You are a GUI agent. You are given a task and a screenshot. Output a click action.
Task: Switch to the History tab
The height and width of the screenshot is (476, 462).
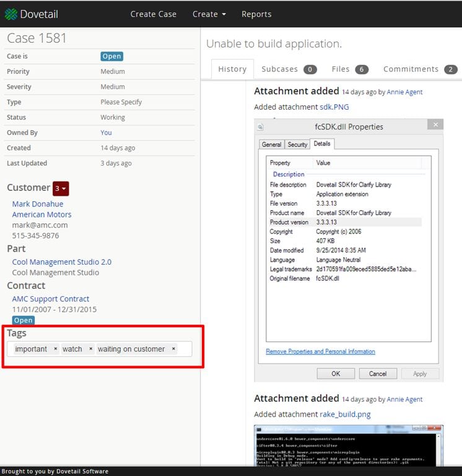pyautogui.click(x=232, y=69)
